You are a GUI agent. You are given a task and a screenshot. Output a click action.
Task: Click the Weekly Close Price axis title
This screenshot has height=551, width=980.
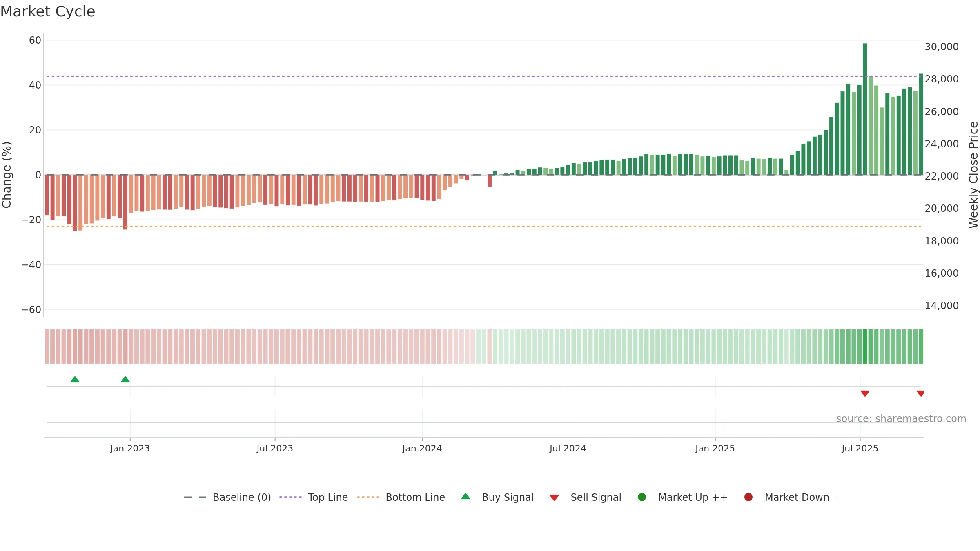[x=973, y=175]
